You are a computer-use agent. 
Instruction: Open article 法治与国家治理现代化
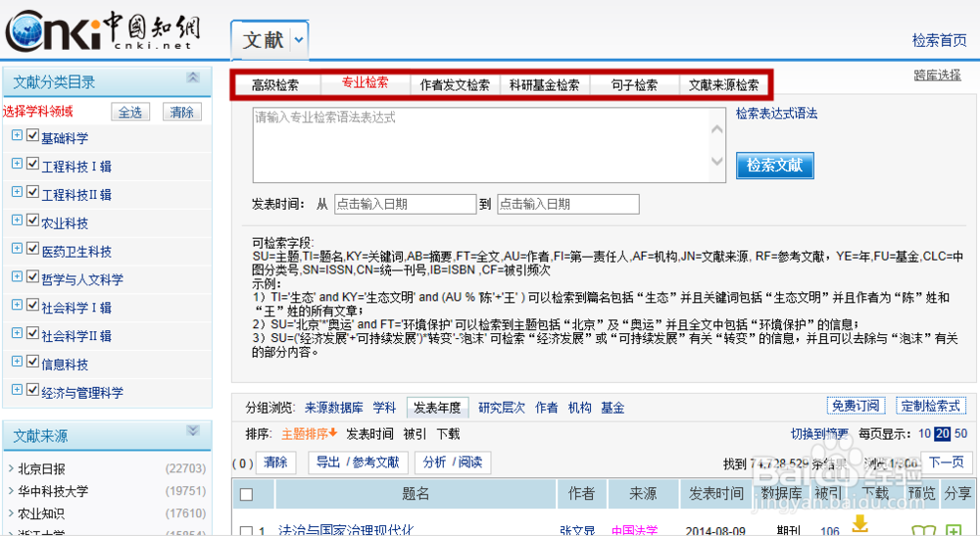coord(346,530)
